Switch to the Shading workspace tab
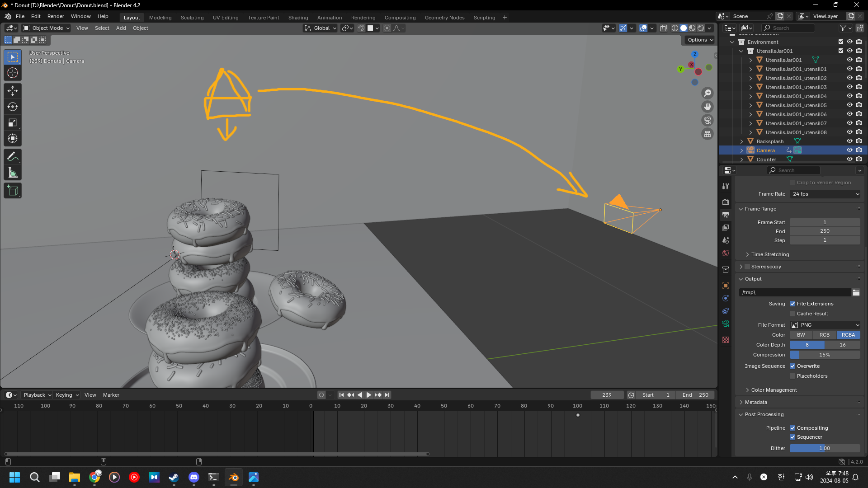 point(298,18)
